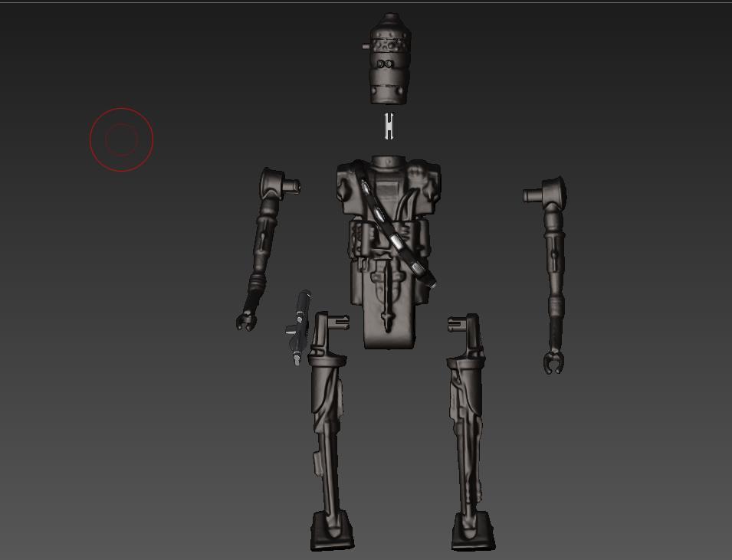The height and width of the screenshot is (560, 732).
Task: Click the blaster rifle accessory
Action: (x=299, y=328)
